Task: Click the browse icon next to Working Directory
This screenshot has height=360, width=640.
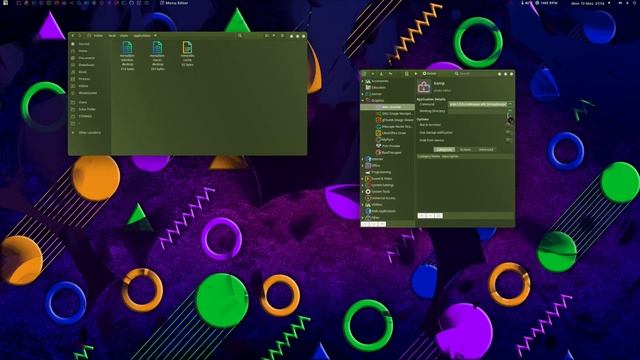Action: (x=509, y=111)
